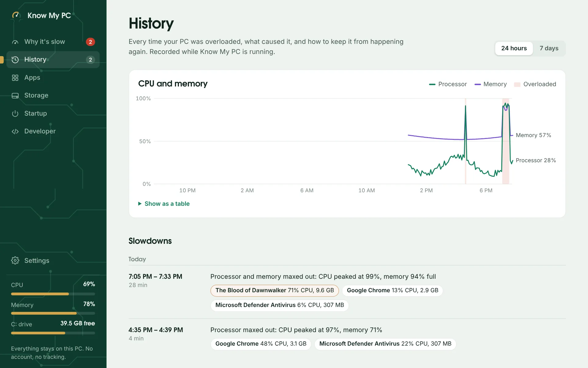Viewport: 588px width, 368px height.
Task: Click the History clock icon in sidebar
Action: [15, 60]
